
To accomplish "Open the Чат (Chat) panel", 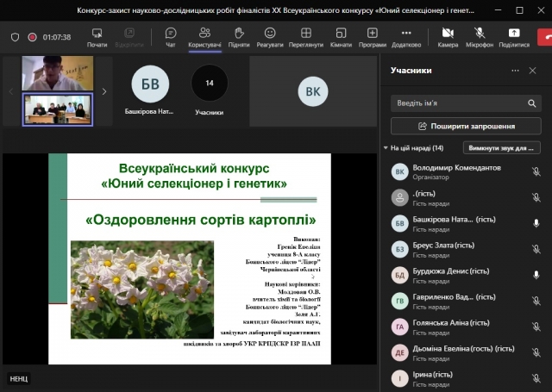I will click(170, 36).
